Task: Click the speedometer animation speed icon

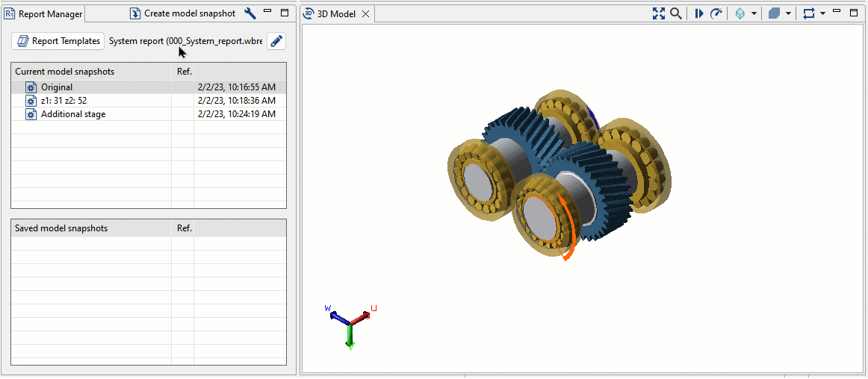Action: click(x=716, y=13)
